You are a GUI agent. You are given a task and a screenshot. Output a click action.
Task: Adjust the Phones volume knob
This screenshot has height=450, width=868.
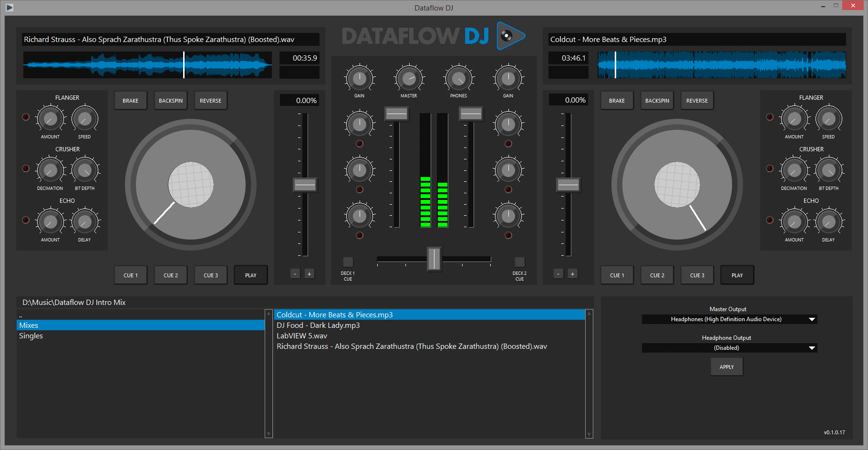tap(459, 79)
